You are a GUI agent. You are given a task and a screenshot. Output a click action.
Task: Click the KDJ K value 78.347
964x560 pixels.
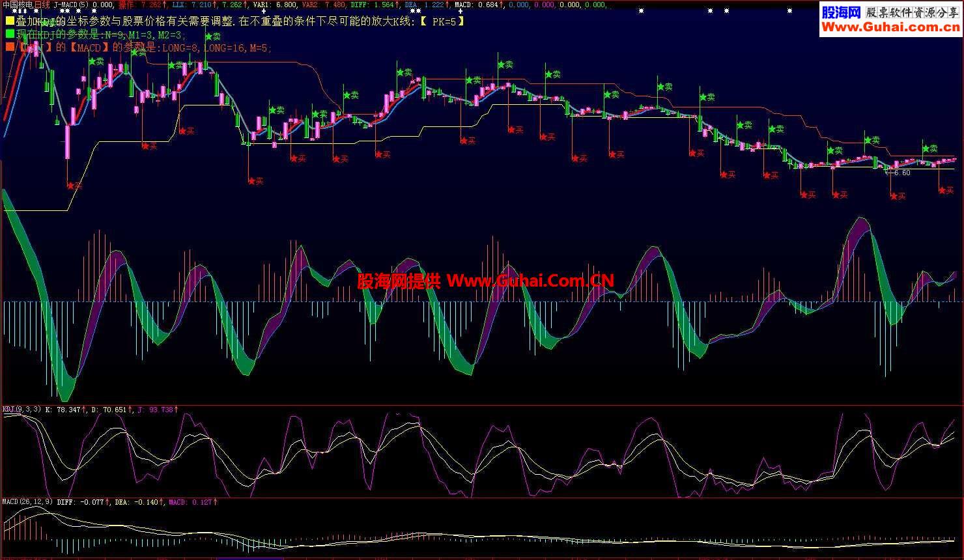click(68, 410)
